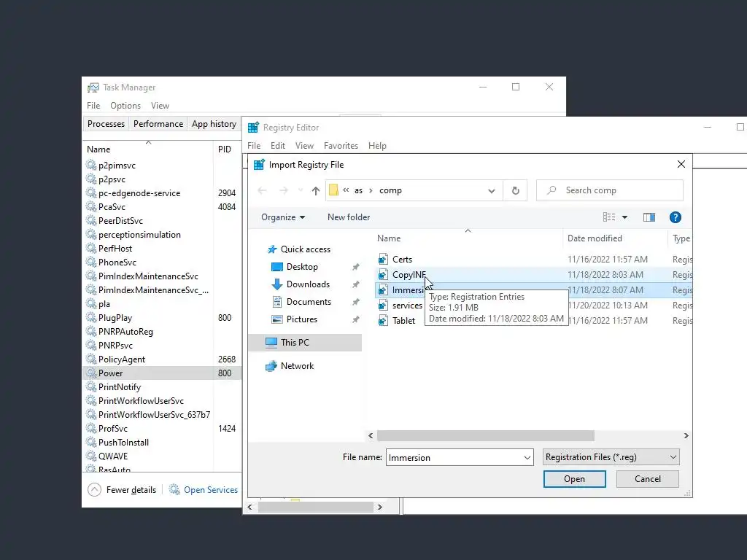This screenshot has width=747, height=560.
Task: Click the Back arrow in Import dialog
Action: (262, 190)
